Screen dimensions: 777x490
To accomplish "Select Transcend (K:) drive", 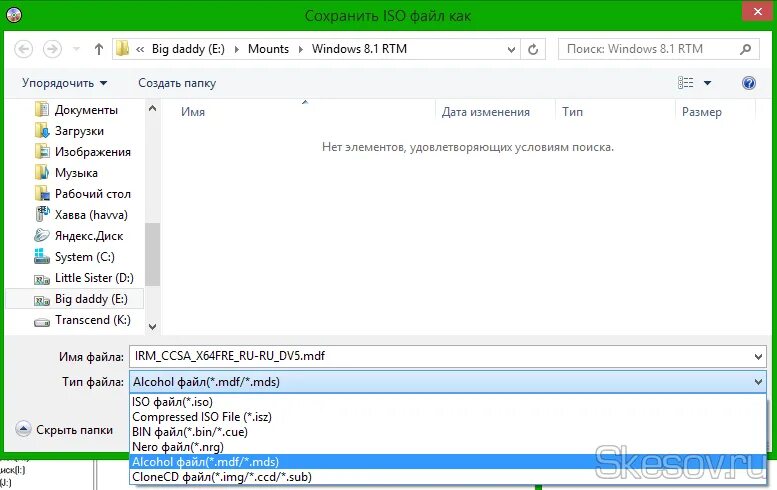I will [x=93, y=320].
